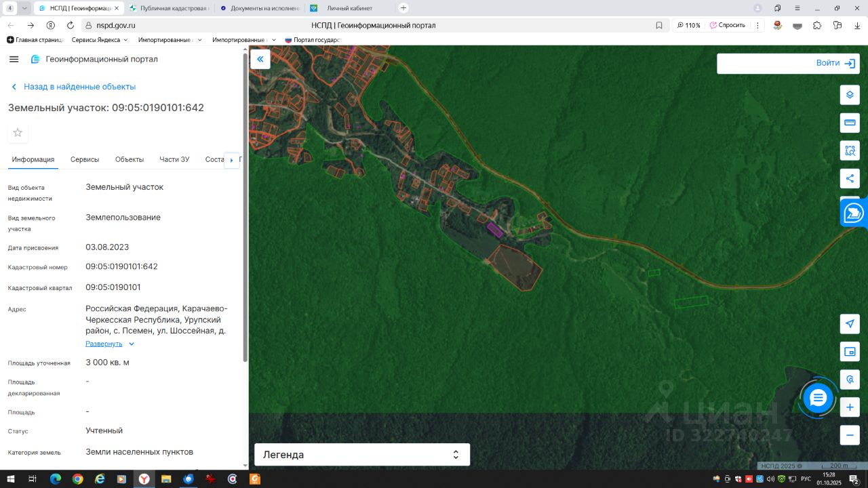Switch to the Сервисы tab
This screenshot has height=488, width=868.
click(x=85, y=160)
